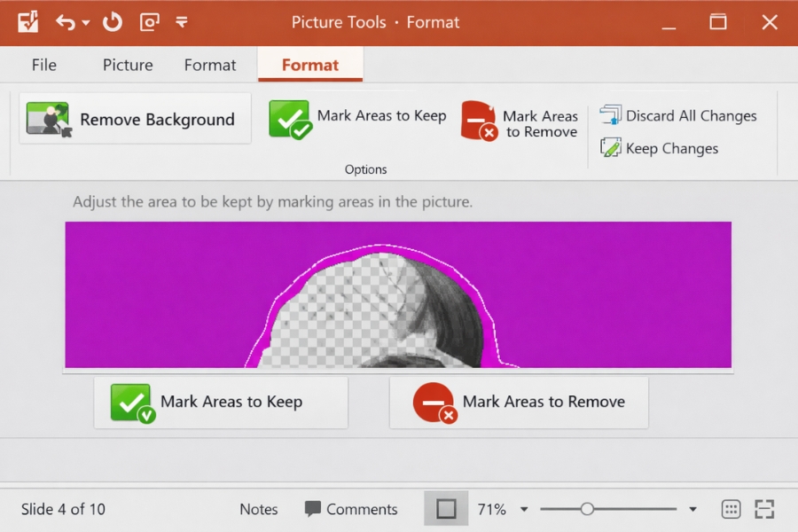The width and height of the screenshot is (798, 532).
Task: Open the File menu
Action: [x=43, y=65]
